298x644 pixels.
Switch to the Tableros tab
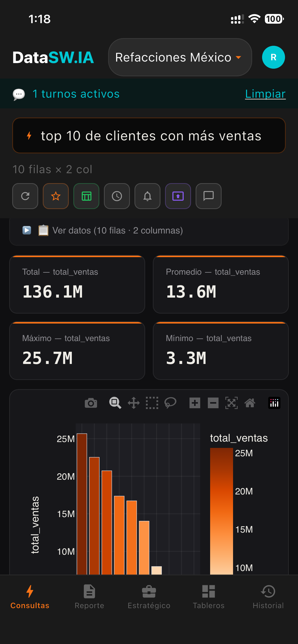[x=209, y=597]
